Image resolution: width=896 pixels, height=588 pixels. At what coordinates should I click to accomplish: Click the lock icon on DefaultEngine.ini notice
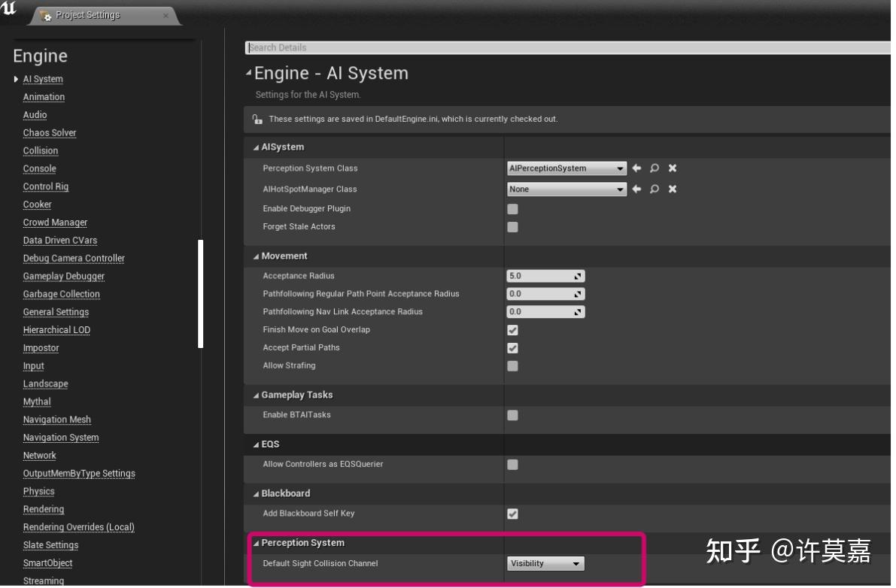[256, 117]
